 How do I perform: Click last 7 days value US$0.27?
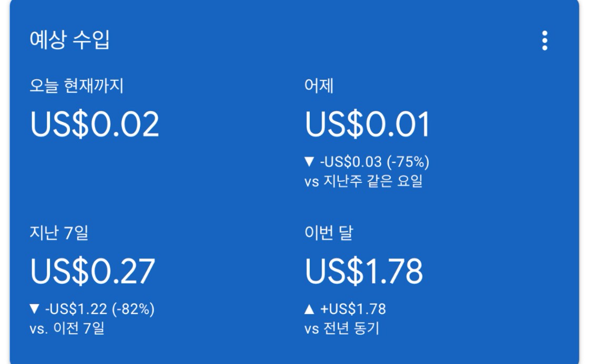click(x=93, y=272)
